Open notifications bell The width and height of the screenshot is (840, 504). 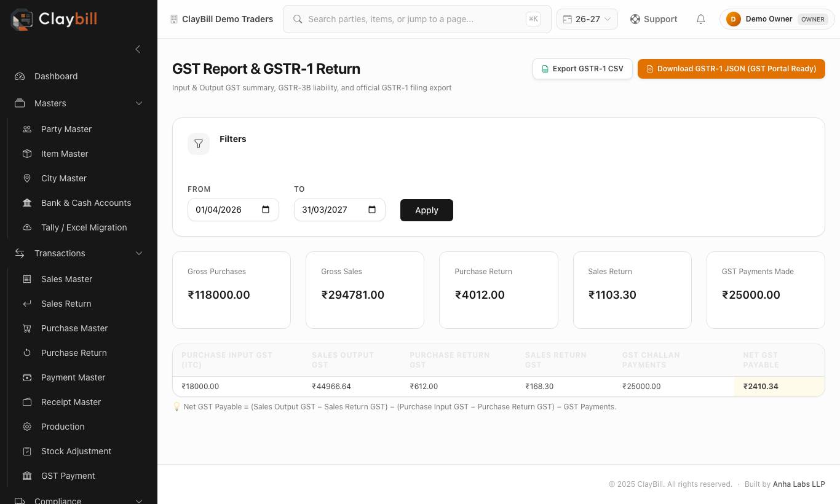coord(700,19)
